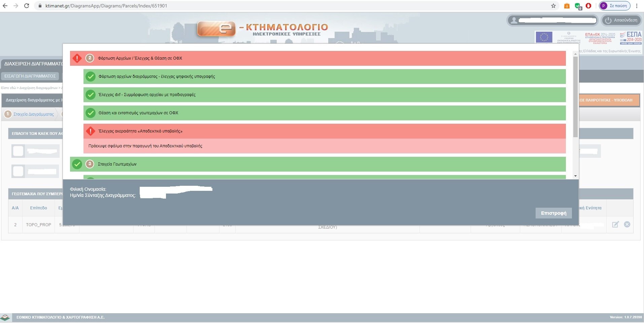Image resolution: width=644 pixels, height=324 pixels.
Task: Open the green shield browser extension
Action: [x=578, y=6]
